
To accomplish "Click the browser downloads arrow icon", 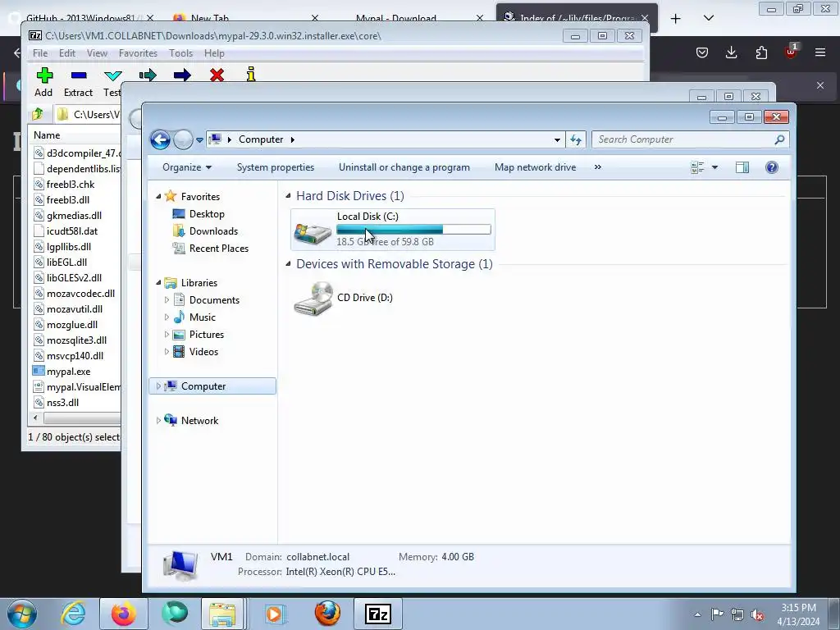I will point(731,52).
